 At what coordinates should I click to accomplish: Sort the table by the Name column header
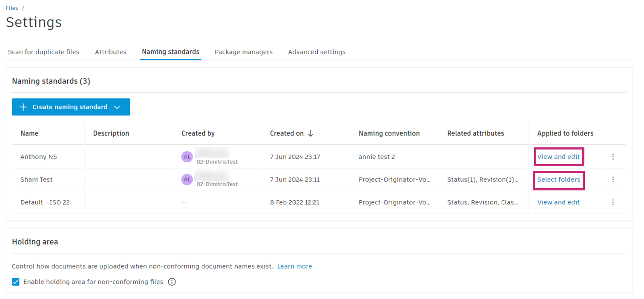point(29,133)
